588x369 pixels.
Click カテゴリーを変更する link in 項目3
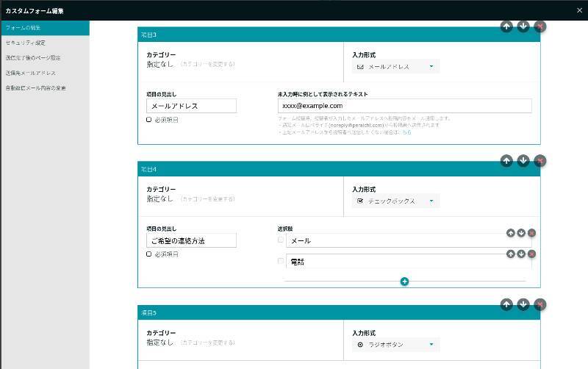(208, 65)
